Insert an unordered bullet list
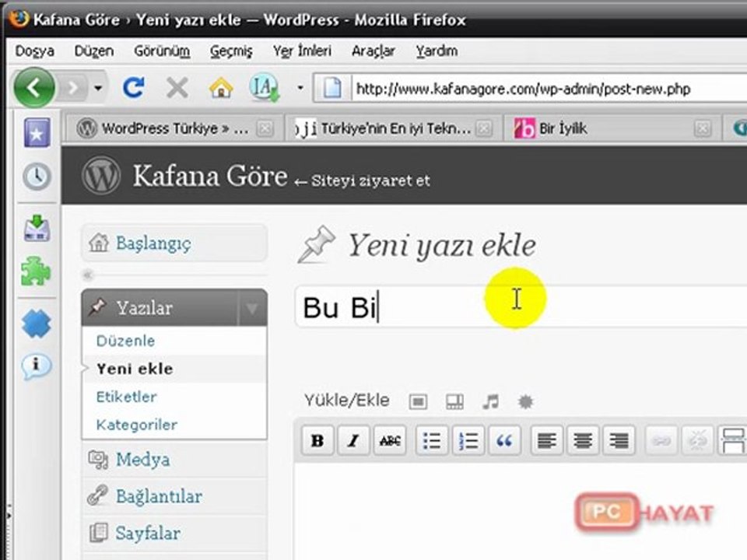 (x=432, y=440)
